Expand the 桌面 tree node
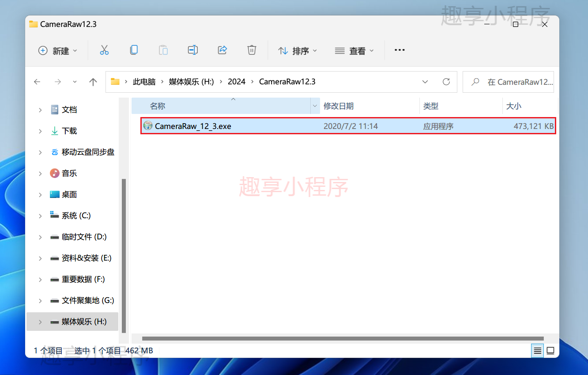Image resolution: width=588 pixels, height=375 pixels. pyautogui.click(x=40, y=194)
